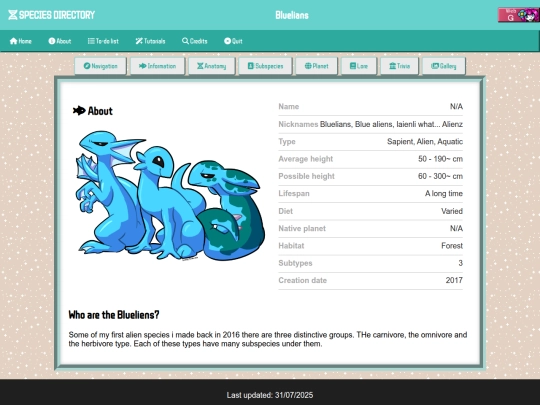540x405 pixels.
Task: Open the Tutorials link
Action: [x=150, y=41]
